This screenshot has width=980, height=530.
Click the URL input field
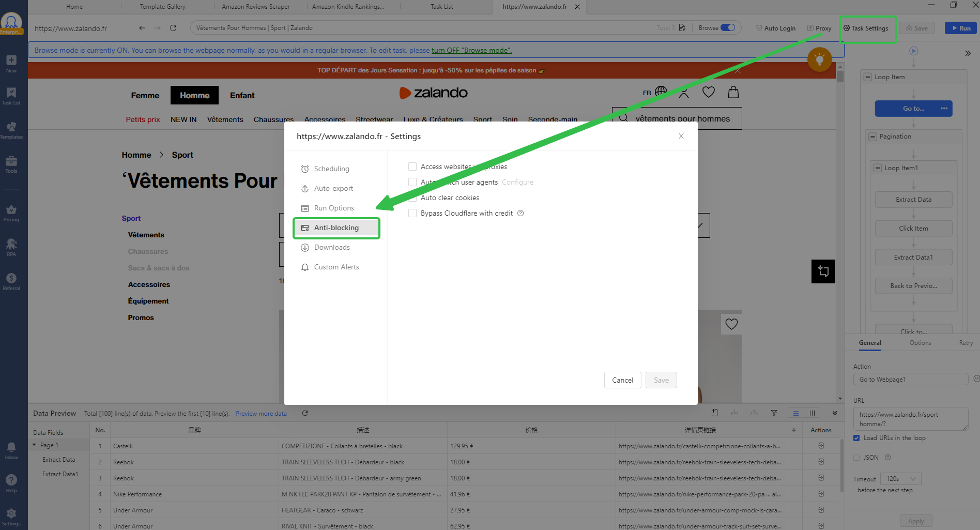click(910, 419)
